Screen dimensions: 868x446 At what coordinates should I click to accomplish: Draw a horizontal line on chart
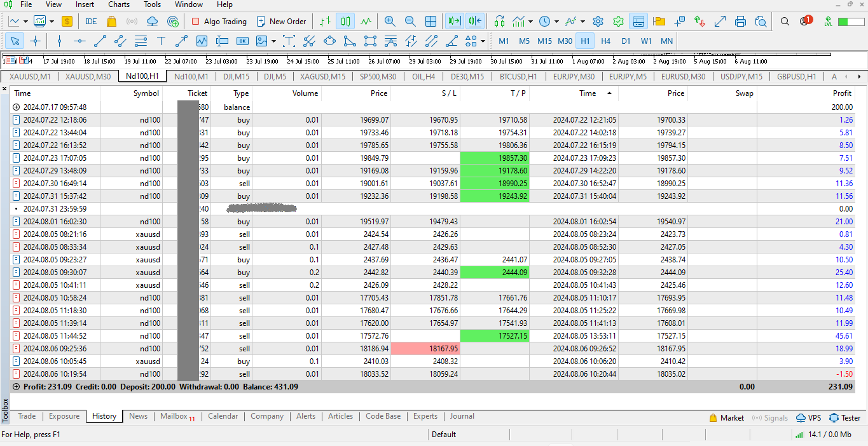tap(79, 41)
